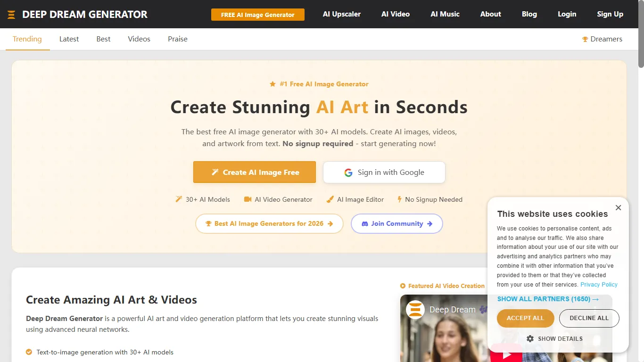Expand Show All Partners (1650) list
Image resolution: width=644 pixels, height=362 pixels.
coord(548,299)
